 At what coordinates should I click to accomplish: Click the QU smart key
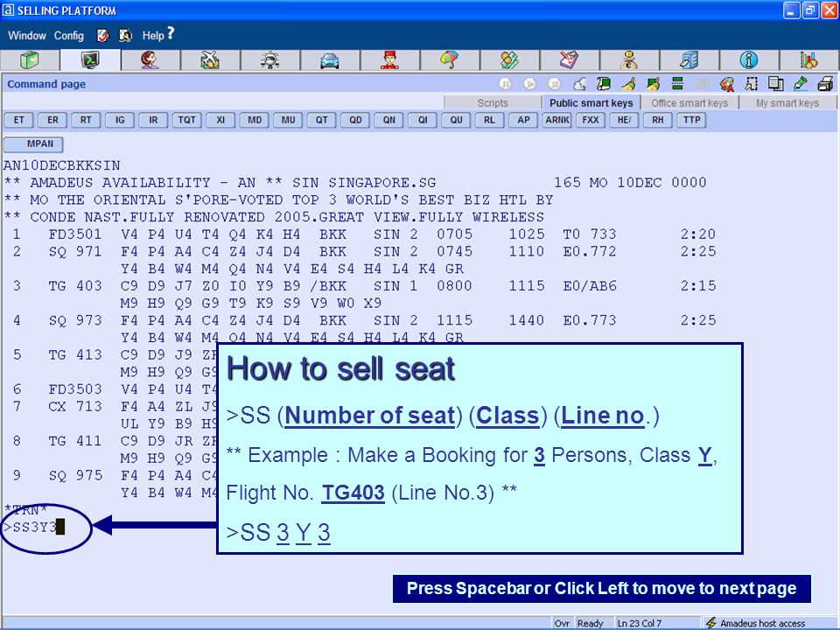click(x=457, y=120)
